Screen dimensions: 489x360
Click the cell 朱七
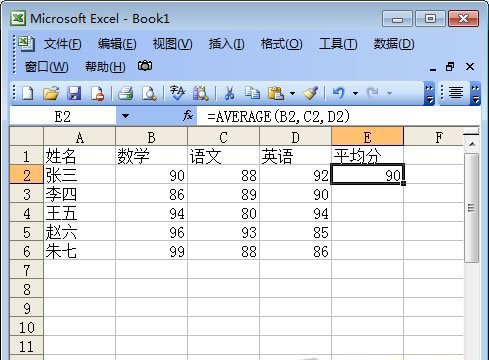(79, 251)
